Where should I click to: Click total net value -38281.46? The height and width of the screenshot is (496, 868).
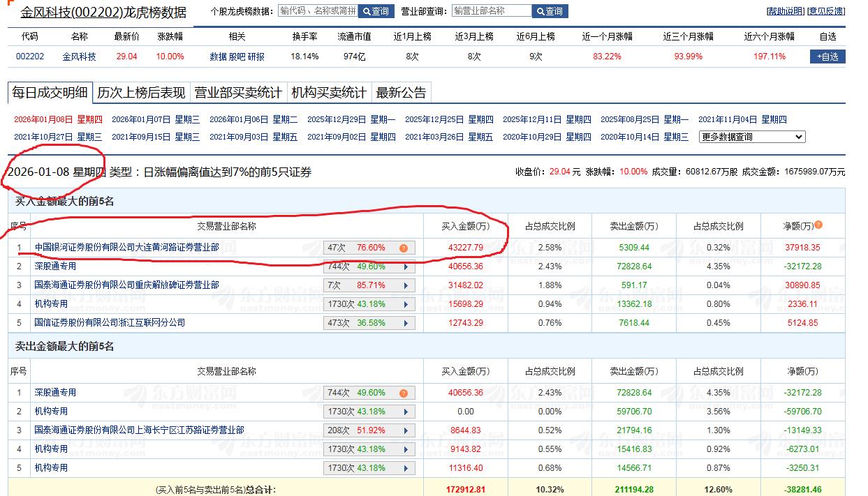pos(802,490)
